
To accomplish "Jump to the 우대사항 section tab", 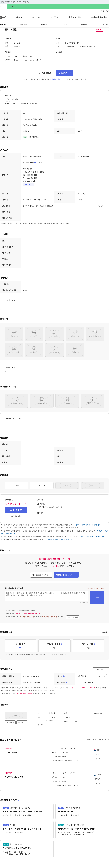I will click(44, 25).
